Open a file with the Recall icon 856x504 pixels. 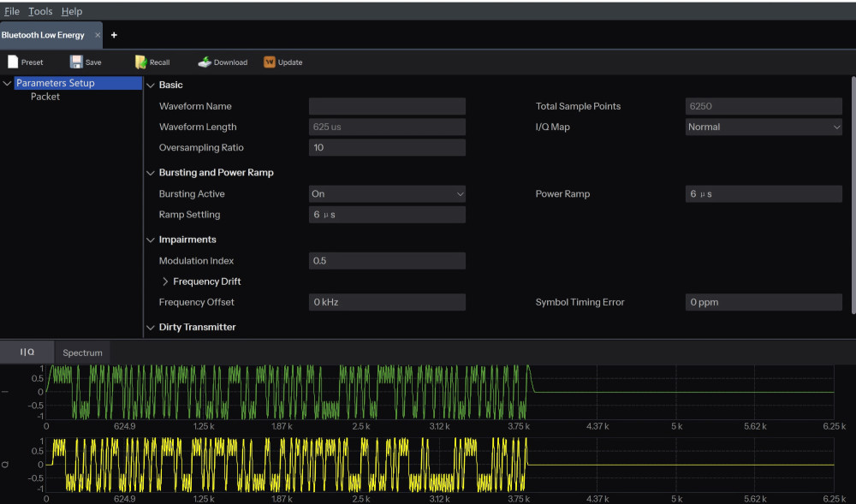[x=152, y=62]
